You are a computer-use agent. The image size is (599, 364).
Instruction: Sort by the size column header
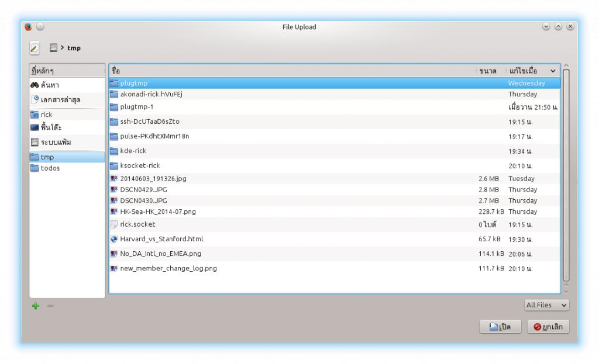point(487,71)
